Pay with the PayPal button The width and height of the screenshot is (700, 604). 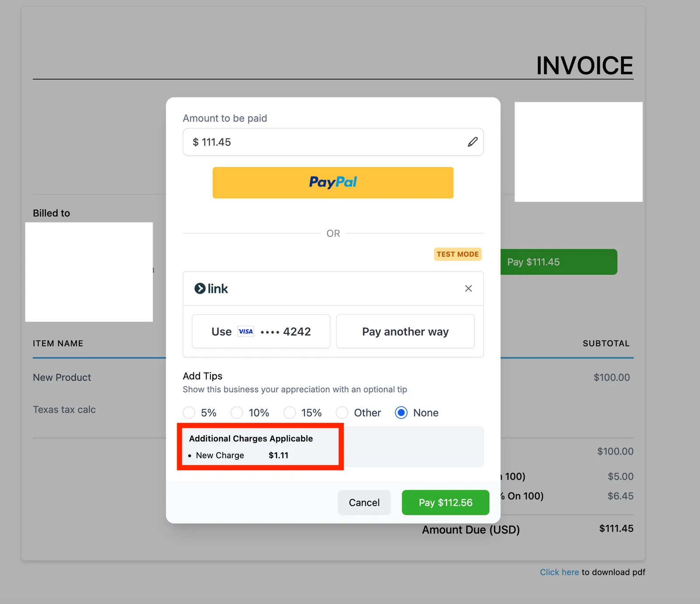click(333, 183)
